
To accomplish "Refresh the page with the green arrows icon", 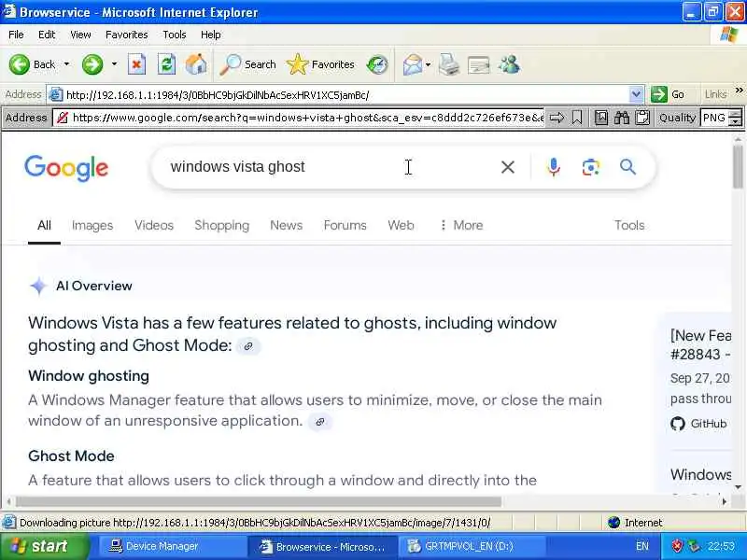I will click(x=166, y=64).
